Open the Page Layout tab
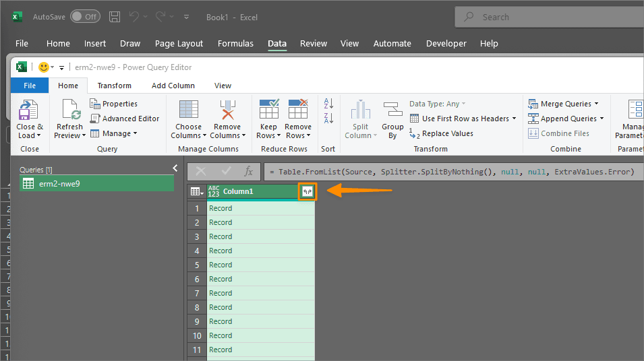 pyautogui.click(x=179, y=44)
